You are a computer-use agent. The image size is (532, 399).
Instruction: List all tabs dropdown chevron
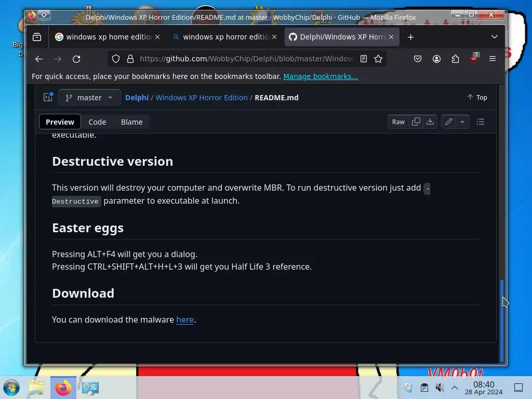point(495,37)
